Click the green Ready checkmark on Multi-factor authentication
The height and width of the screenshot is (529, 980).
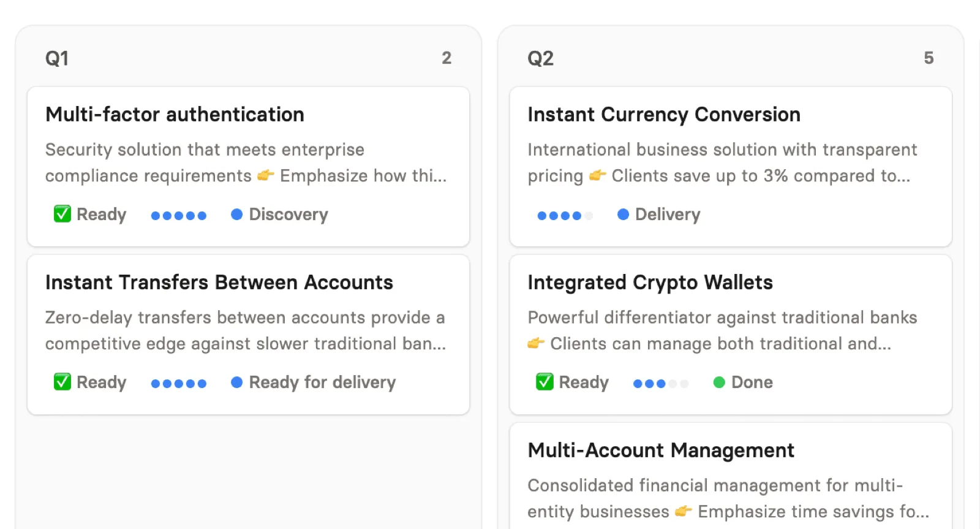coord(62,214)
